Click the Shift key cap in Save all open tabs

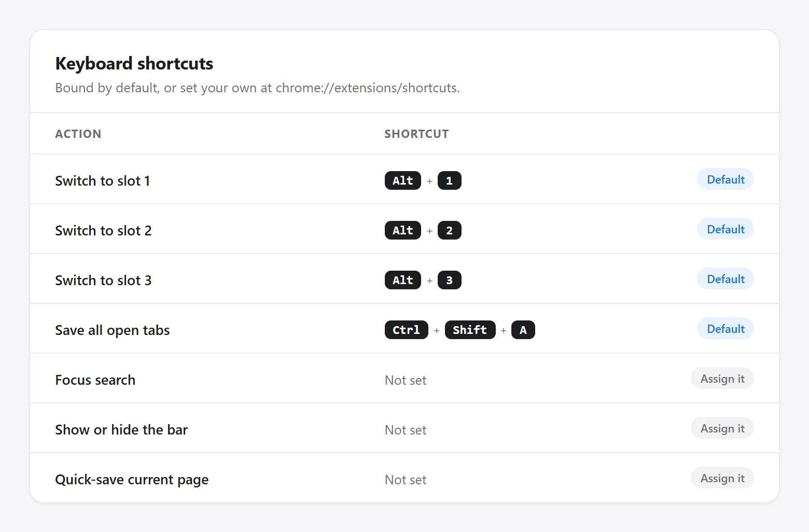point(470,330)
